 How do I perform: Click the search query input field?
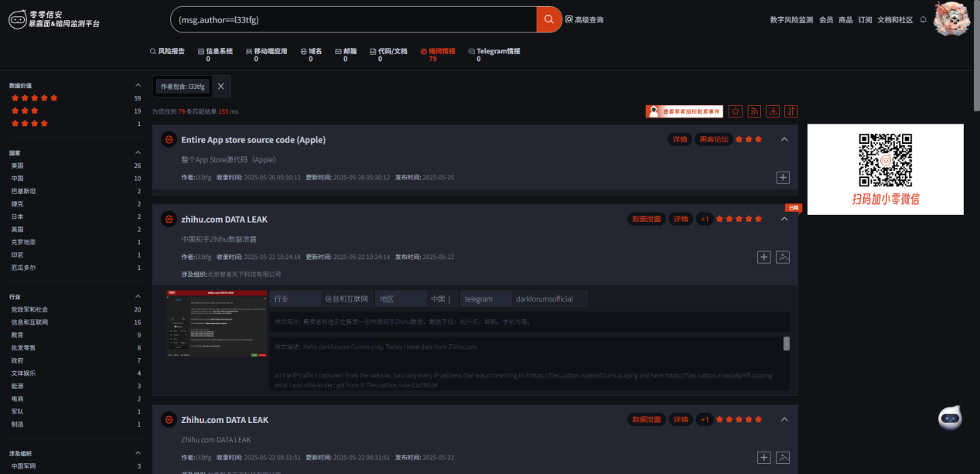point(353,19)
